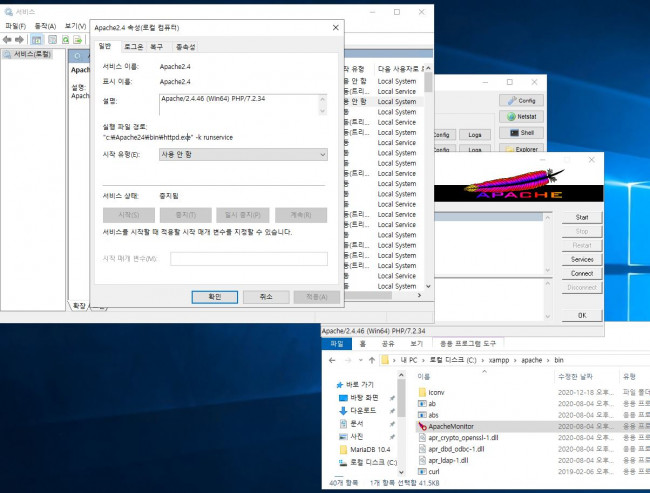Screen dimensions: 650x493
Task: Open 다운로드 in navigation pane
Action: coord(363,411)
